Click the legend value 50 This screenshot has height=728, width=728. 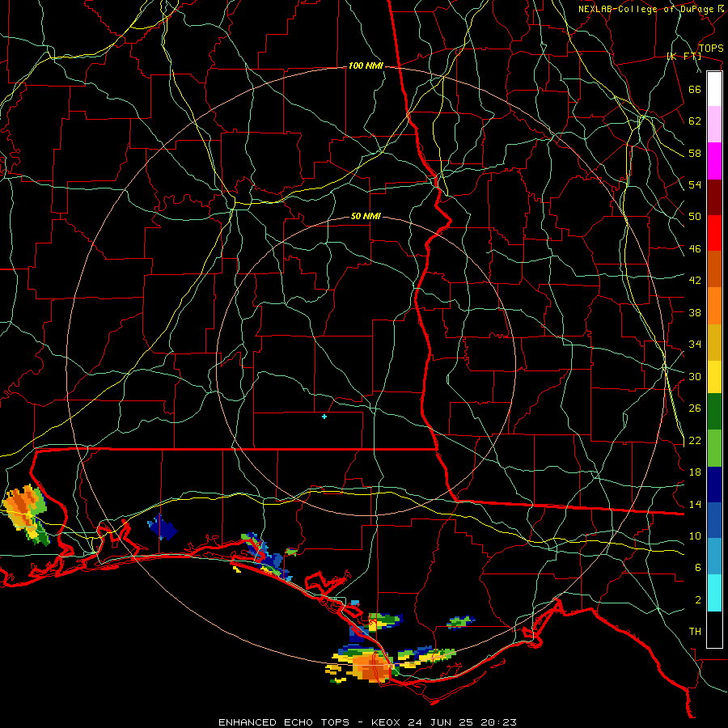tap(695, 217)
